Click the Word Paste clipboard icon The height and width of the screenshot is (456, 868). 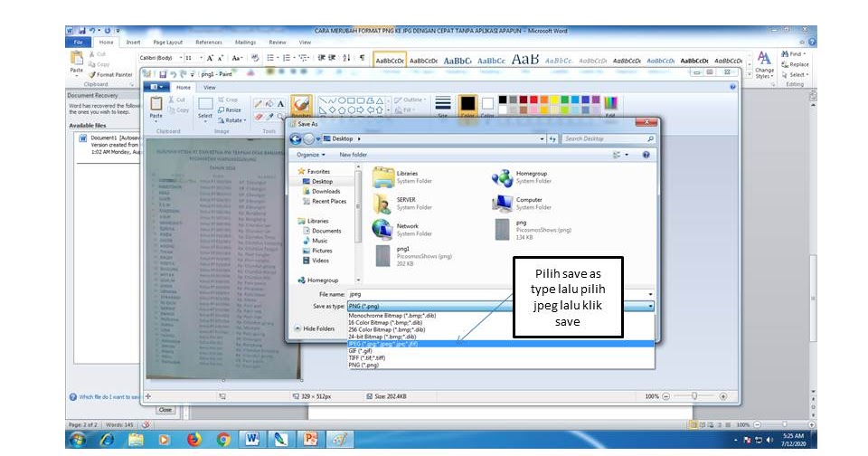pyautogui.click(x=77, y=58)
